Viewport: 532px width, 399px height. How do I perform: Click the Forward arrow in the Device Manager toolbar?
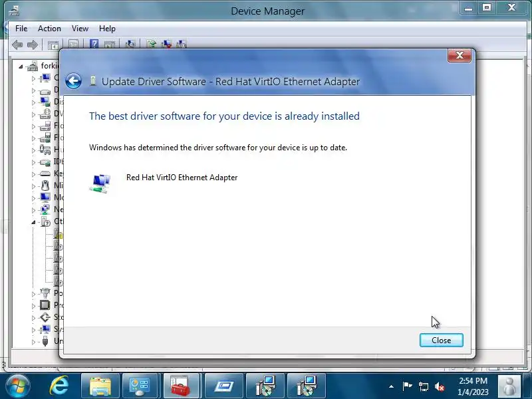click(32, 45)
